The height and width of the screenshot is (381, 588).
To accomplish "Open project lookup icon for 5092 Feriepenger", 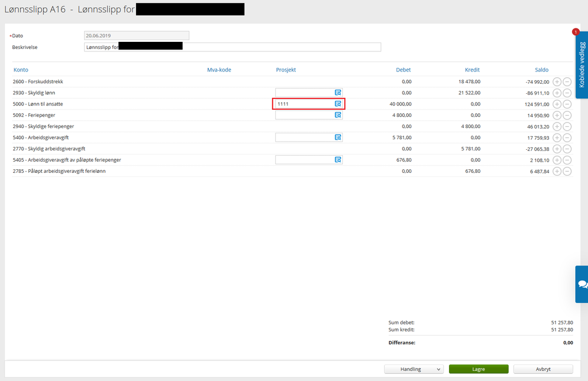I will [338, 115].
